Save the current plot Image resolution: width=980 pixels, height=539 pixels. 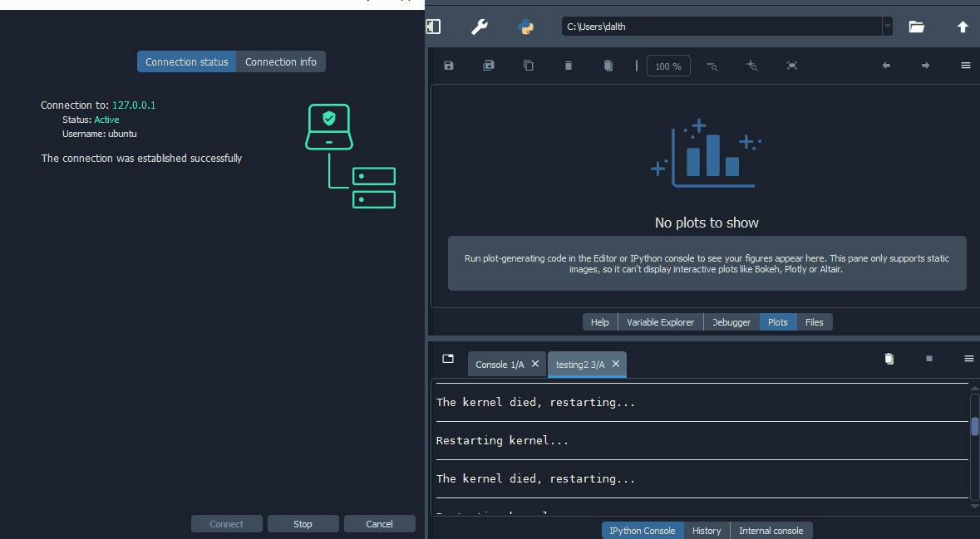(448, 65)
